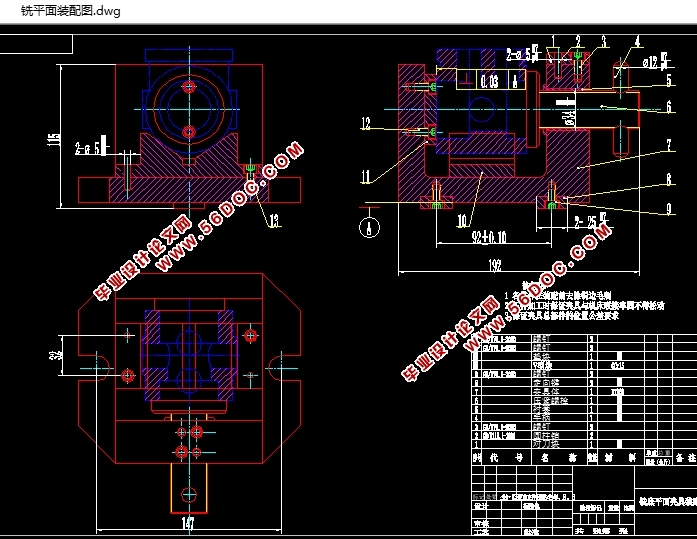Image resolution: width=697 pixels, height=539 pixels.
Task: Click part balloon number 7
Action: pos(668,145)
